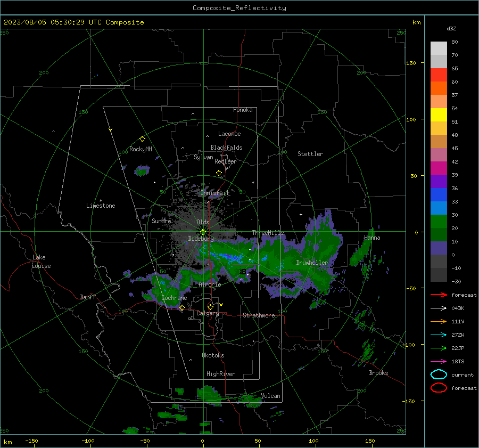Click the Stettler city label
This screenshot has height=448, width=479.
[x=310, y=154]
